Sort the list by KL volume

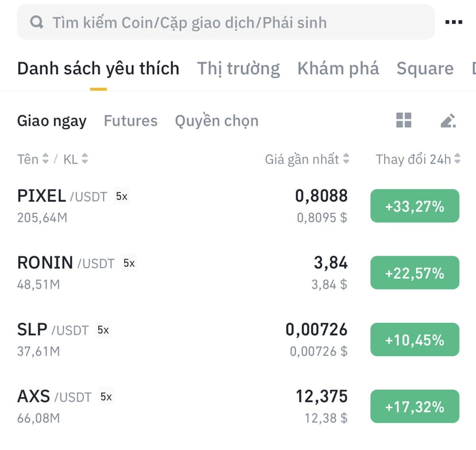coord(71,159)
